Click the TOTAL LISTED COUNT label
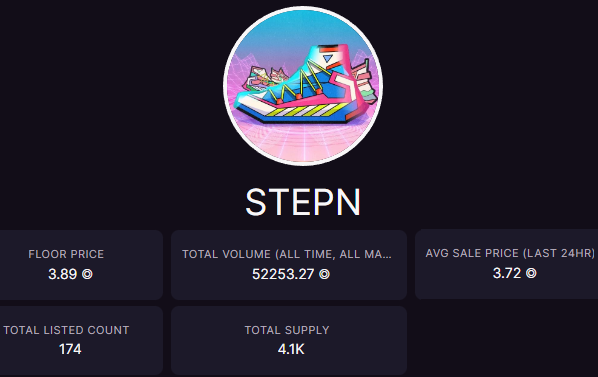 click(66, 330)
